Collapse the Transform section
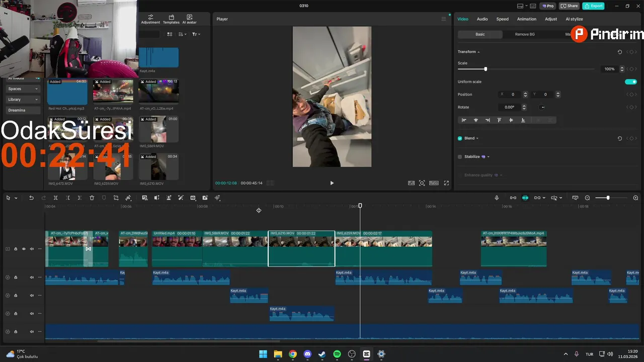644x362 pixels. tap(478, 52)
